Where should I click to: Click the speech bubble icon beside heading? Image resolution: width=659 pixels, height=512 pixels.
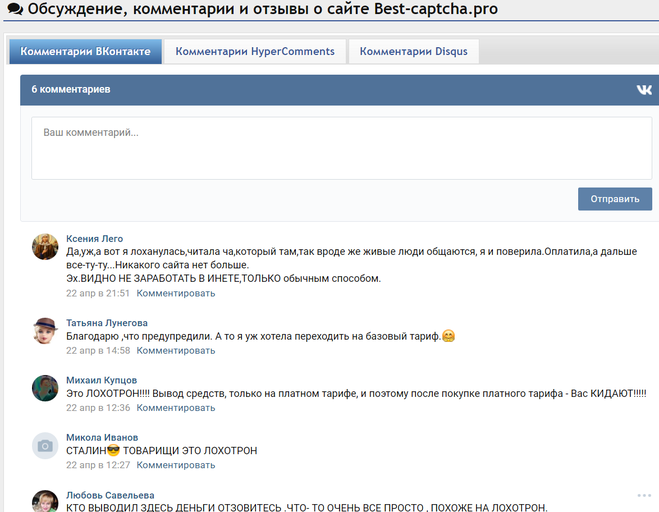[14, 10]
